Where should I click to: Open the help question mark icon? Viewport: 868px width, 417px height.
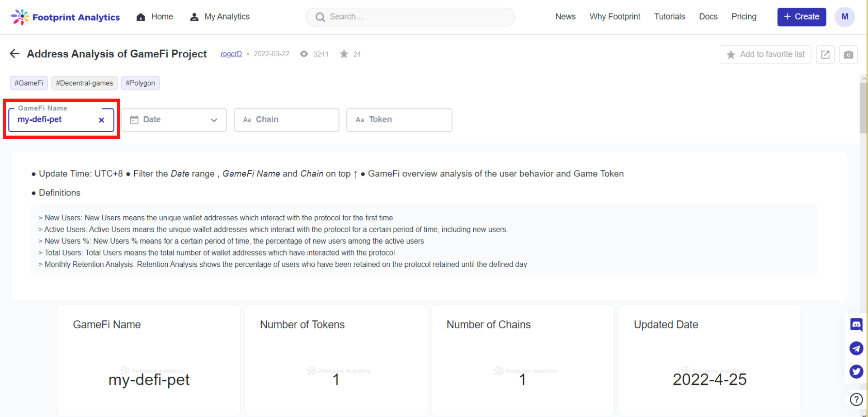point(856,399)
